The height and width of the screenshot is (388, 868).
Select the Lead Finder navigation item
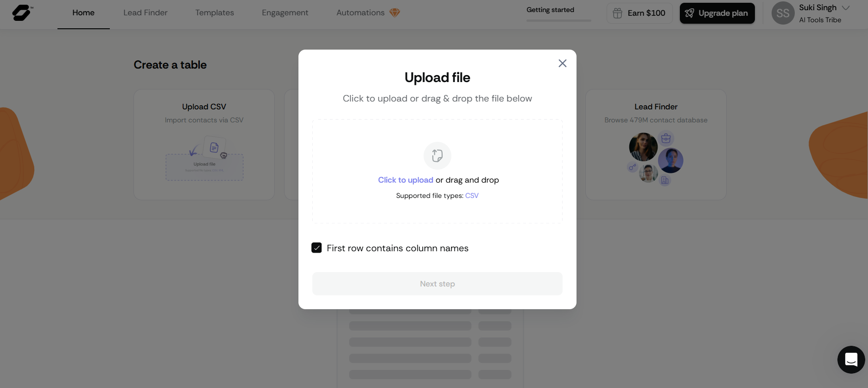(x=145, y=13)
